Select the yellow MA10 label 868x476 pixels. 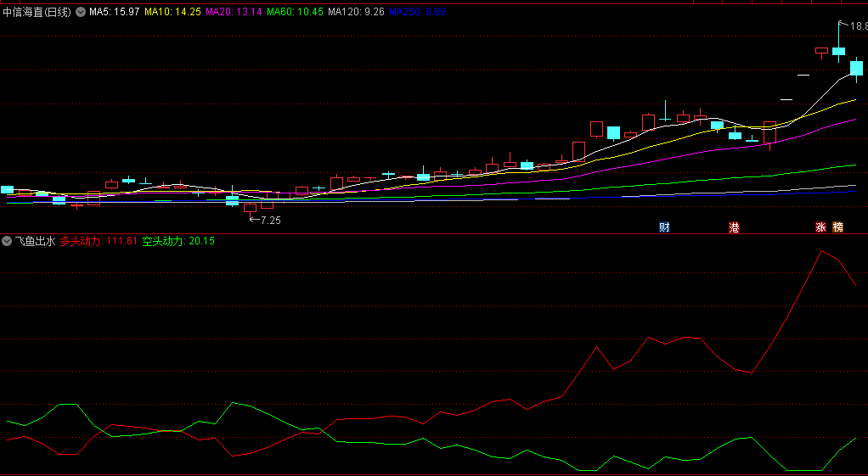172,12
